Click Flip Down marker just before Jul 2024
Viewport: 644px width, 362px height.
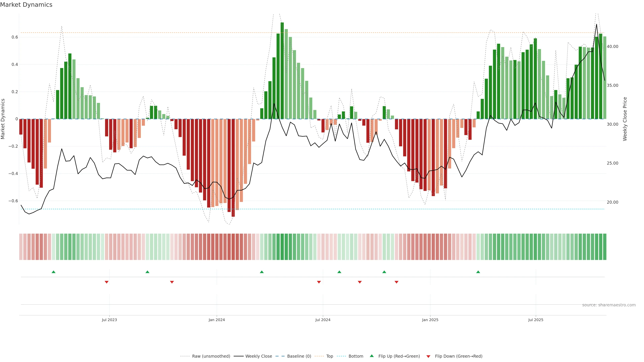319,282
